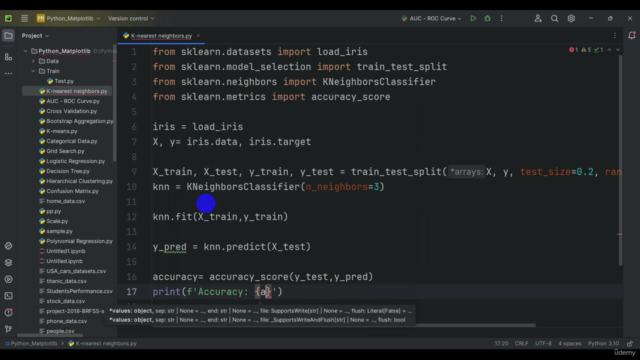Open AUC - ROC Curve run configuration dropdown
Viewport: 640px width, 360px height.
[431, 18]
